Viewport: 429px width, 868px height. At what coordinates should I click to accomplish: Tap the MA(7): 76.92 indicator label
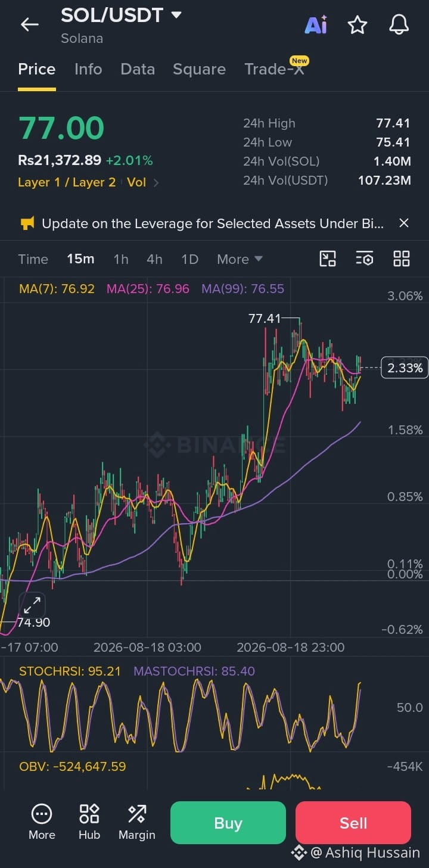click(x=57, y=289)
